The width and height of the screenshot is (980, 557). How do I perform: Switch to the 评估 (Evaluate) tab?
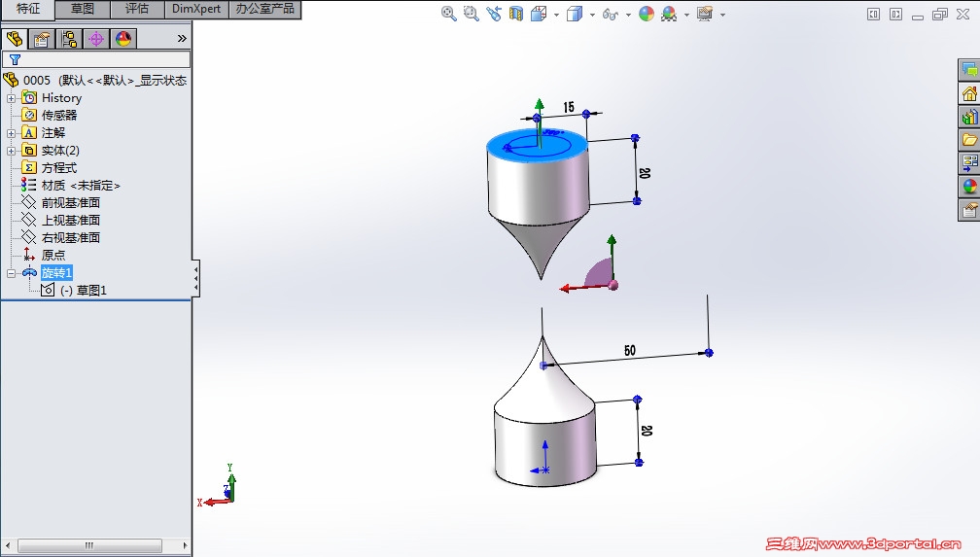point(137,9)
